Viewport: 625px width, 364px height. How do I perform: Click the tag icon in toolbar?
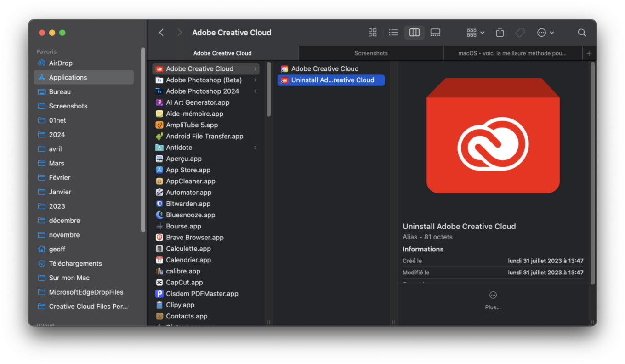pos(520,33)
